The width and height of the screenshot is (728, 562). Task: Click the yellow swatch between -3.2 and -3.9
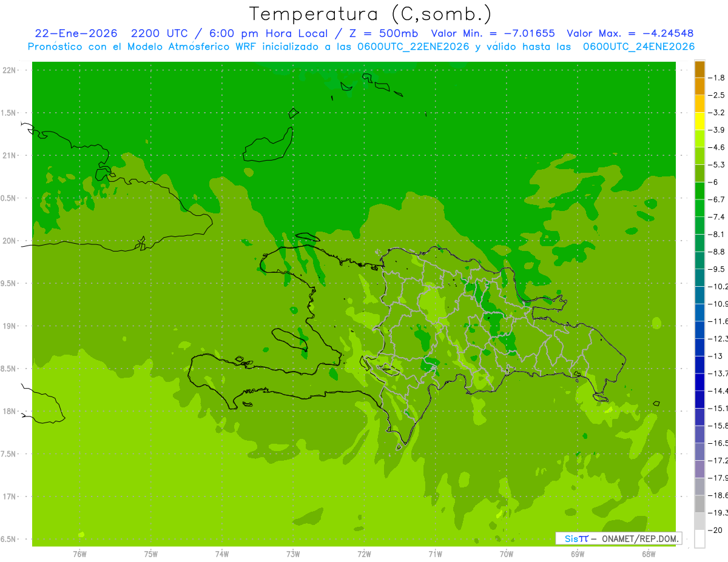pos(699,121)
